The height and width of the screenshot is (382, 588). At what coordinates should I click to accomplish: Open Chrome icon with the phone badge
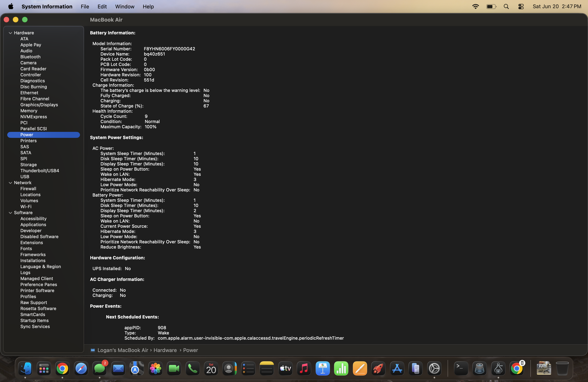point(517,368)
